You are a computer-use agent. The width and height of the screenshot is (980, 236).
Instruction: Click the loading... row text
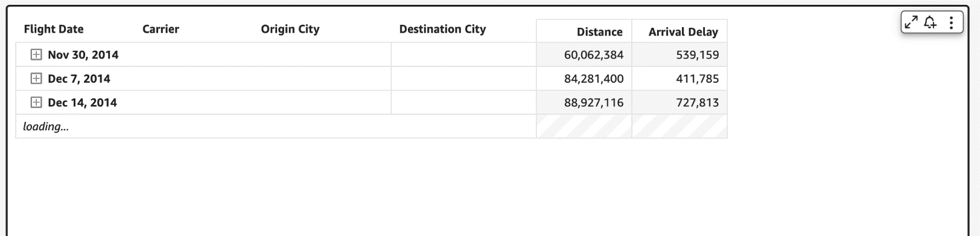tap(46, 127)
